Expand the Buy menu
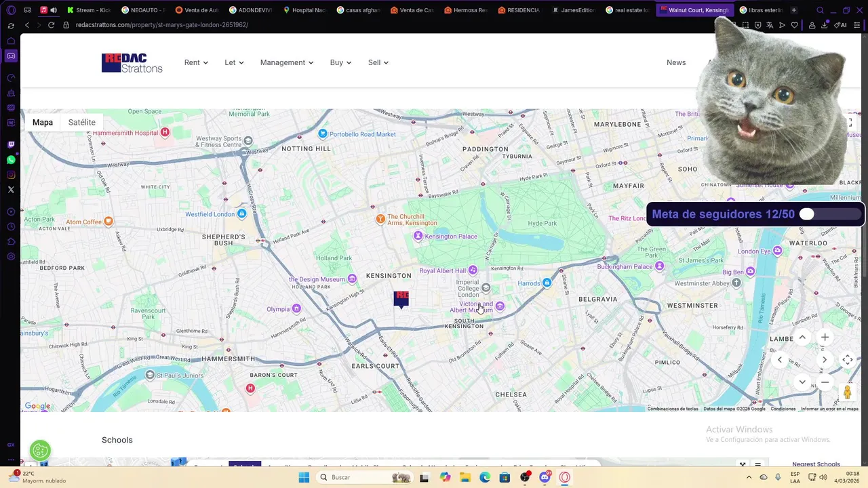 coord(340,62)
